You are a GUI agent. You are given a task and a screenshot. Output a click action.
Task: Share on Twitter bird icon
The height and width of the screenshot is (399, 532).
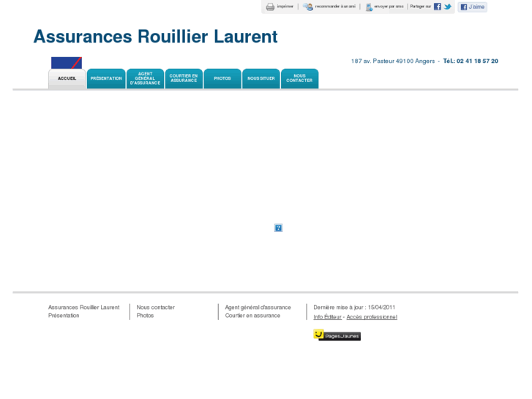click(x=448, y=7)
